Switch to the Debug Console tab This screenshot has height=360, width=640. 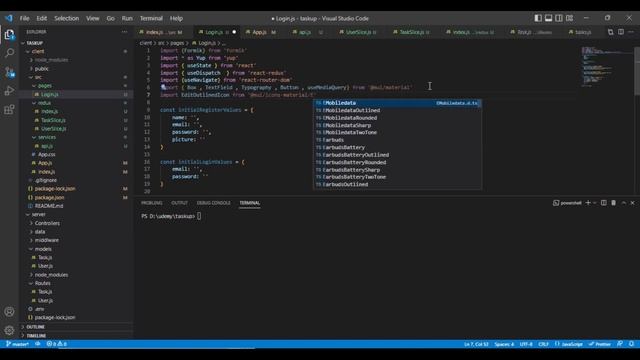tap(213, 203)
